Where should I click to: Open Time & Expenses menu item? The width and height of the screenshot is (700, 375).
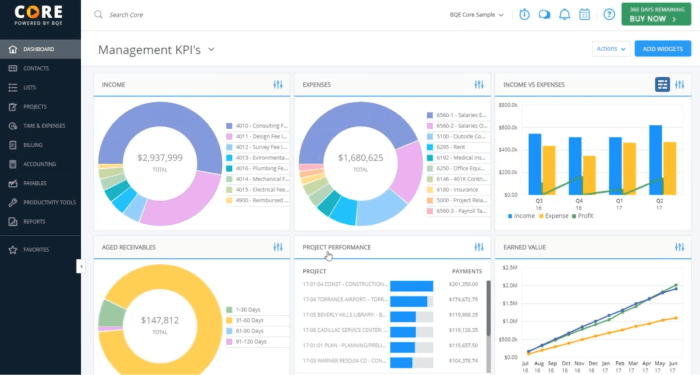click(40, 126)
